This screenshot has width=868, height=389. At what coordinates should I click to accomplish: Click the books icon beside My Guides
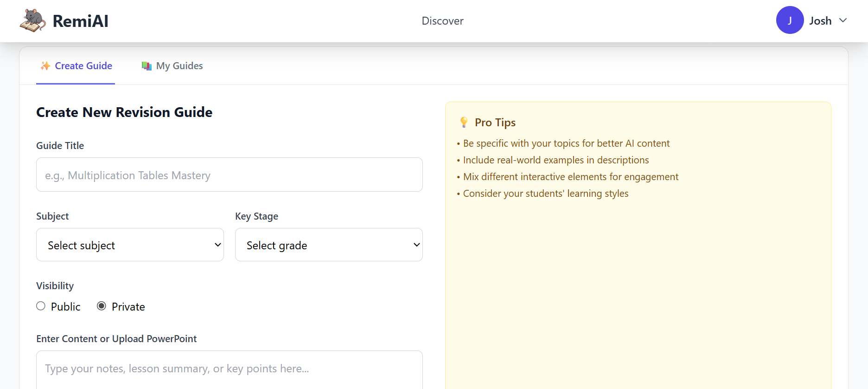tap(147, 66)
